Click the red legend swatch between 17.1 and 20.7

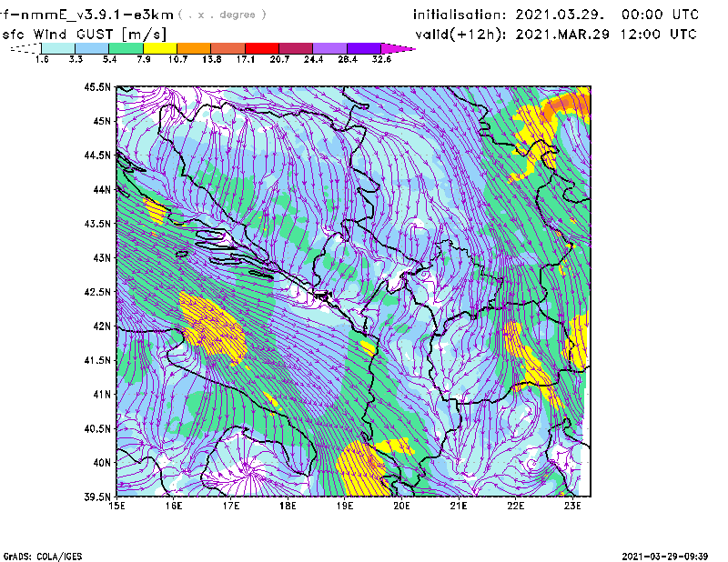(262, 48)
